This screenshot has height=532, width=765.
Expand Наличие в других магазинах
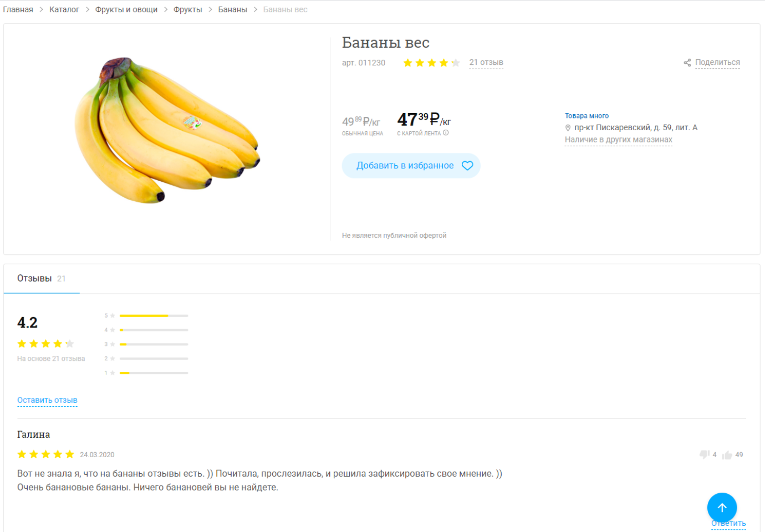tap(619, 140)
